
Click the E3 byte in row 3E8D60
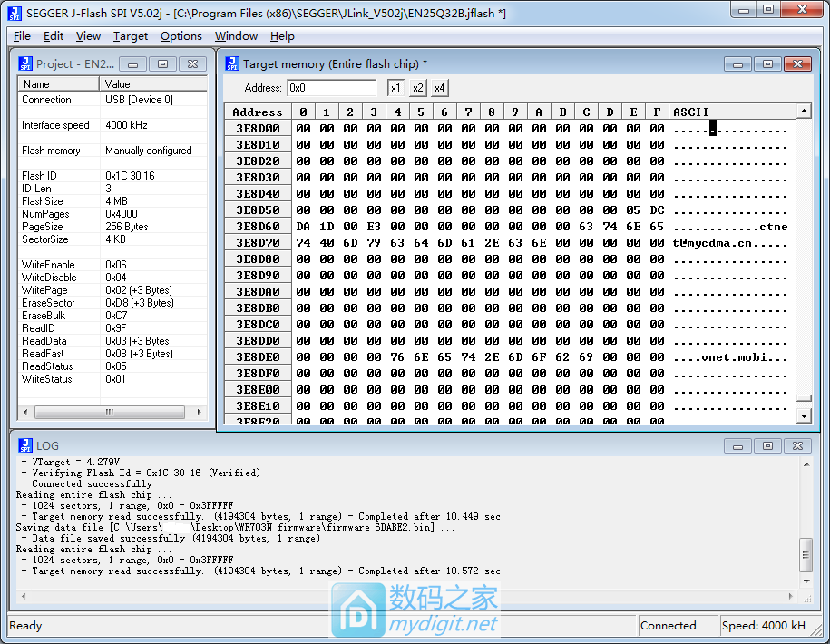click(374, 227)
